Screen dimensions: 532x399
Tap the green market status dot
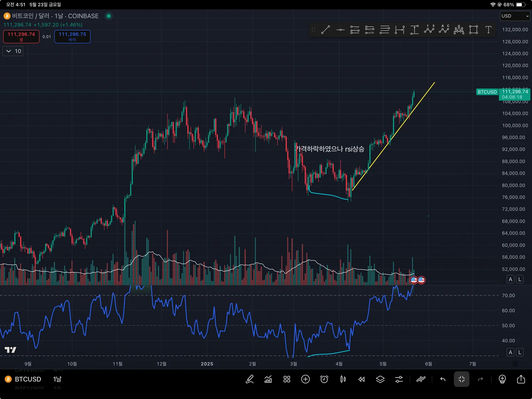[109, 16]
